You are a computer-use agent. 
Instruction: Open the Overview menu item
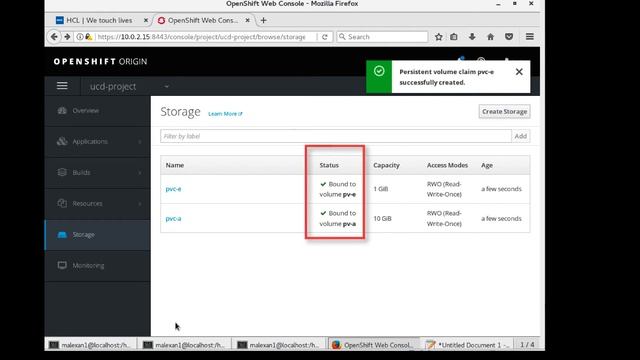click(98, 111)
